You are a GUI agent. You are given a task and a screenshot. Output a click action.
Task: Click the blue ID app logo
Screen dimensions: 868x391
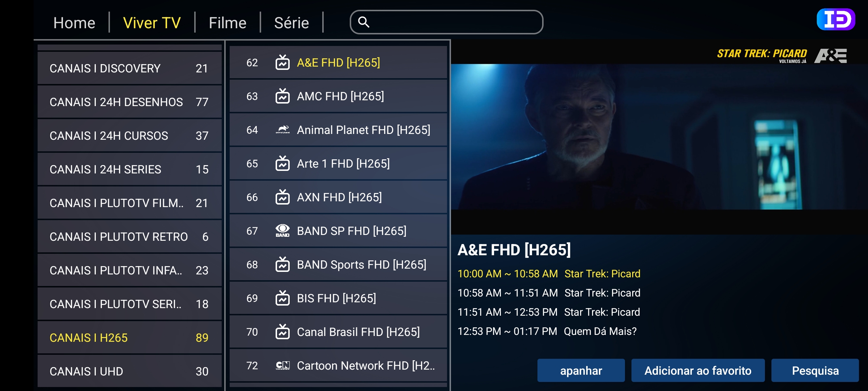tap(836, 20)
